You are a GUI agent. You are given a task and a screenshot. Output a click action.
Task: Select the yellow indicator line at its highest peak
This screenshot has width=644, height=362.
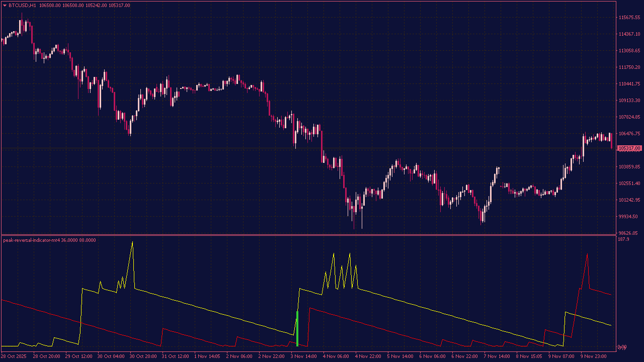point(133,243)
